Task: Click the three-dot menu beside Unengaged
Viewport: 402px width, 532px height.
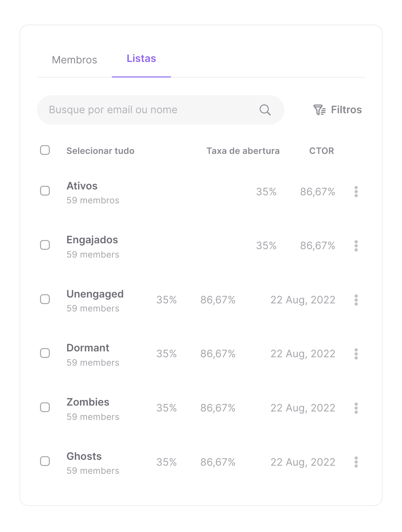Action: tap(356, 300)
